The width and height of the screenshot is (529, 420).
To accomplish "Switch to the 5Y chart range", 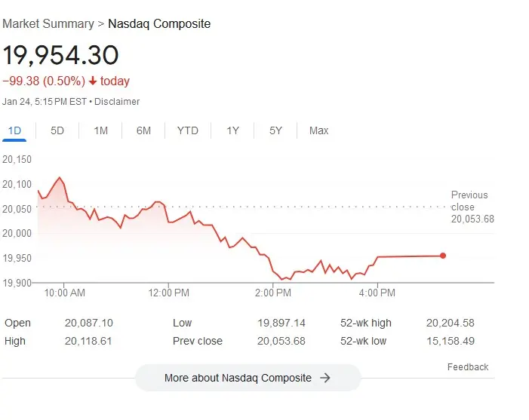I will (x=275, y=130).
